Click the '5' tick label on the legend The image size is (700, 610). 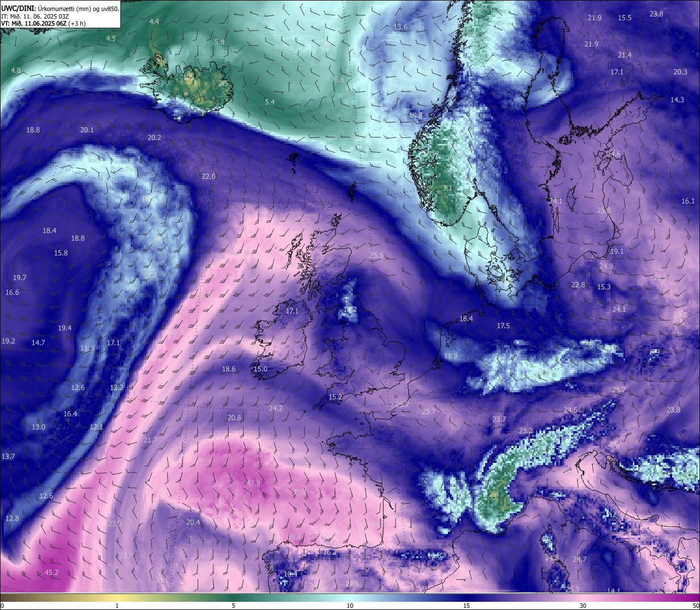[234, 606]
